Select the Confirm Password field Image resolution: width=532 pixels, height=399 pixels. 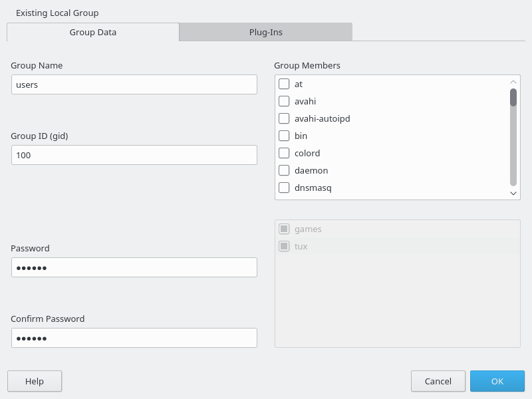tap(134, 338)
